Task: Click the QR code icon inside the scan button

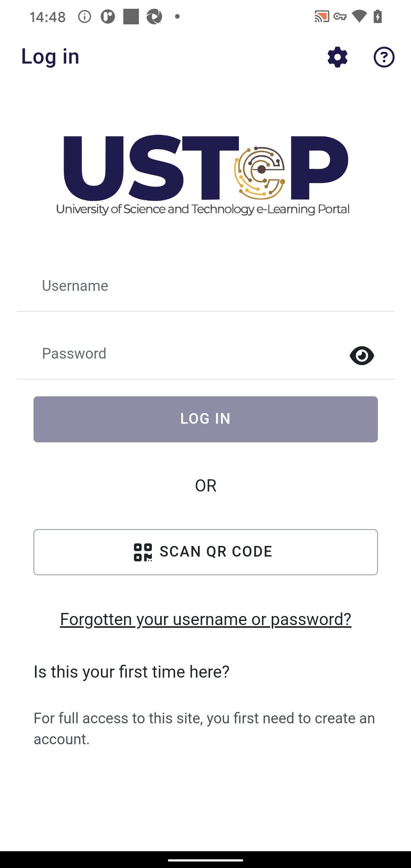Action: coord(143,552)
